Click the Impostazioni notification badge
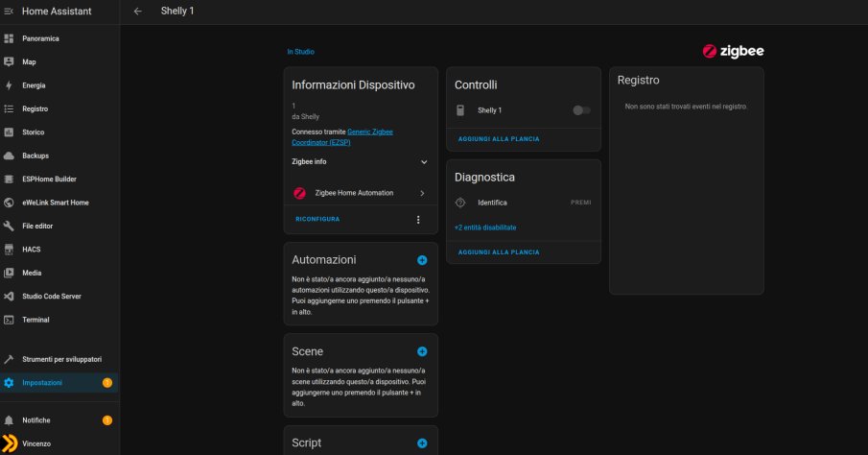Screen dimensions: 868x455 [x=107, y=382]
